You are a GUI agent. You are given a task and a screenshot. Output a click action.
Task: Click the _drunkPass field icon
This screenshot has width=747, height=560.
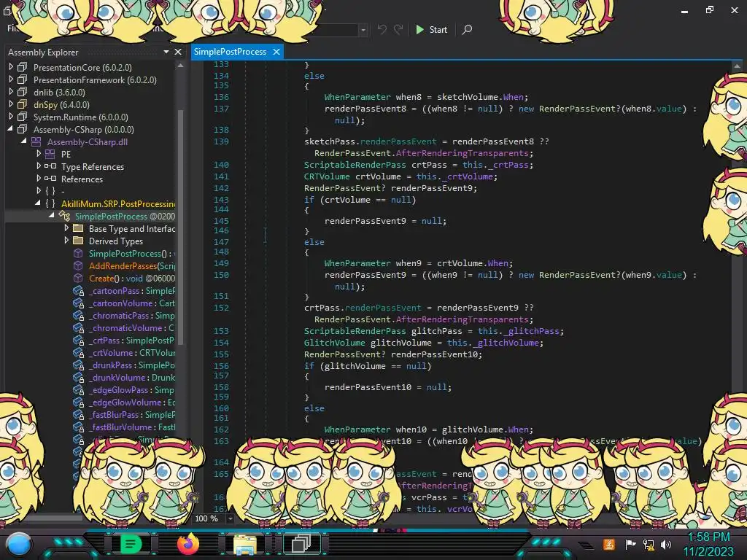click(x=78, y=365)
